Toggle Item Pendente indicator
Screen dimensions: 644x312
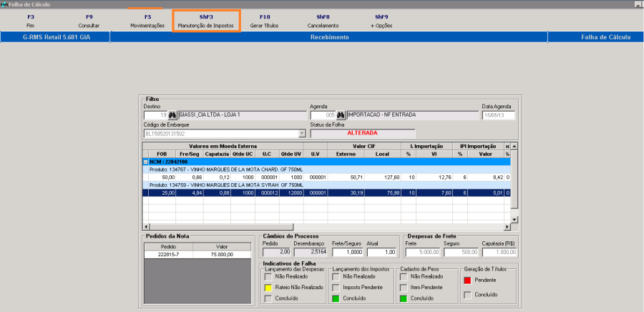tap(404, 288)
